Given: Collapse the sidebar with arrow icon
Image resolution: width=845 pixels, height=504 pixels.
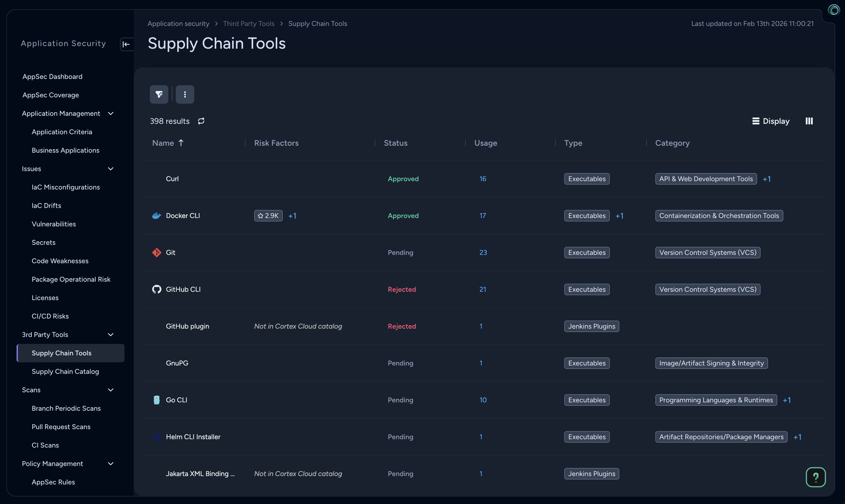Looking at the screenshot, I should click(126, 44).
